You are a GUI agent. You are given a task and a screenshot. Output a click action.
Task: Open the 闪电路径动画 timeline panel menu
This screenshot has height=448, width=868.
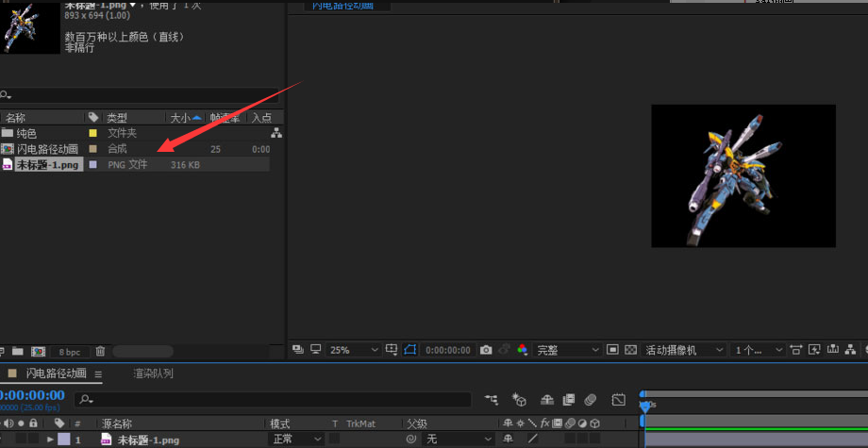(98, 374)
